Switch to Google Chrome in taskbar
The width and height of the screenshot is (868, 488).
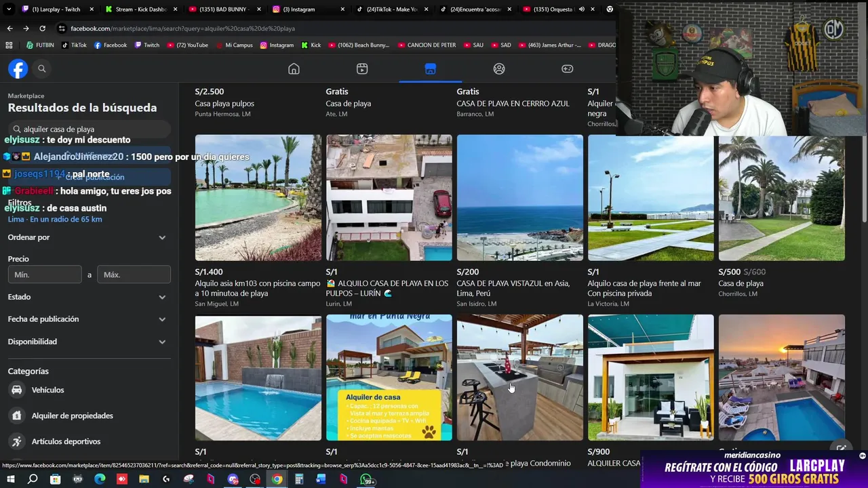[277, 479]
